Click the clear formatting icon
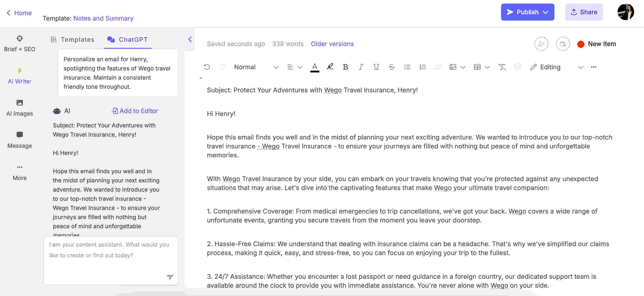The width and height of the screenshot is (644, 296). [x=502, y=67]
